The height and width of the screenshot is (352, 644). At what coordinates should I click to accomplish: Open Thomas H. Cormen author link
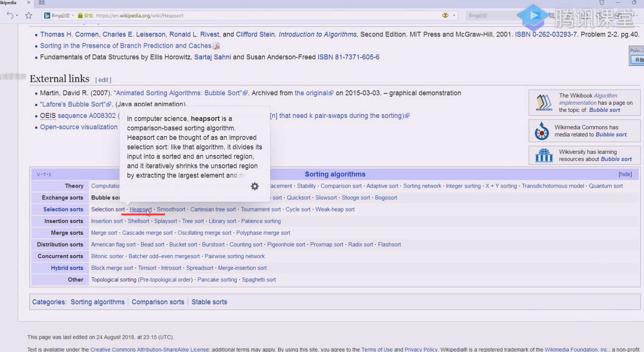click(70, 34)
